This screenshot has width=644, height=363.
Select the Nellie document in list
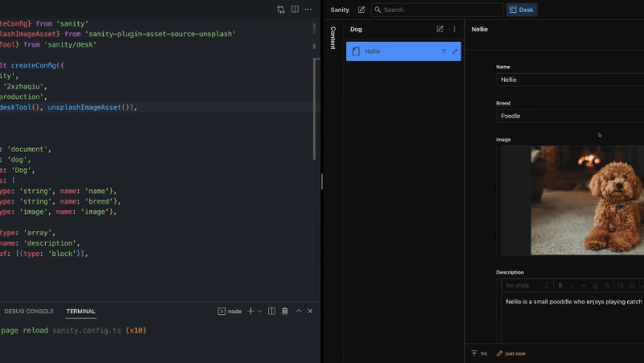[x=403, y=52]
